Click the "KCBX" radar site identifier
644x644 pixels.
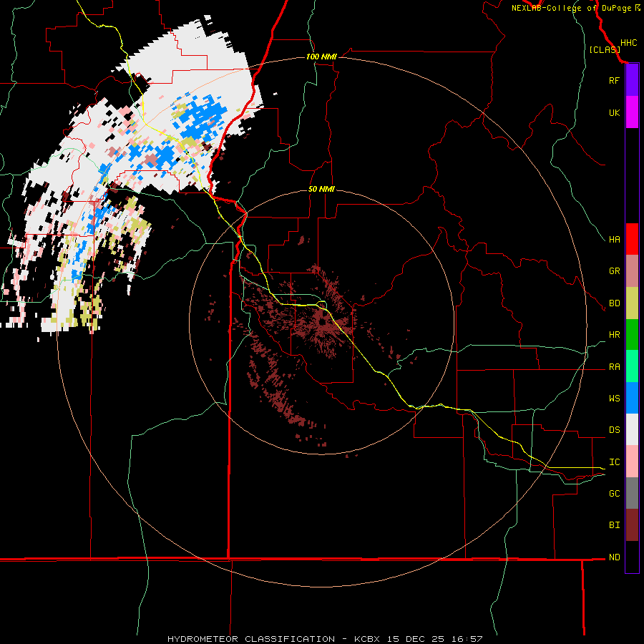click(x=367, y=639)
